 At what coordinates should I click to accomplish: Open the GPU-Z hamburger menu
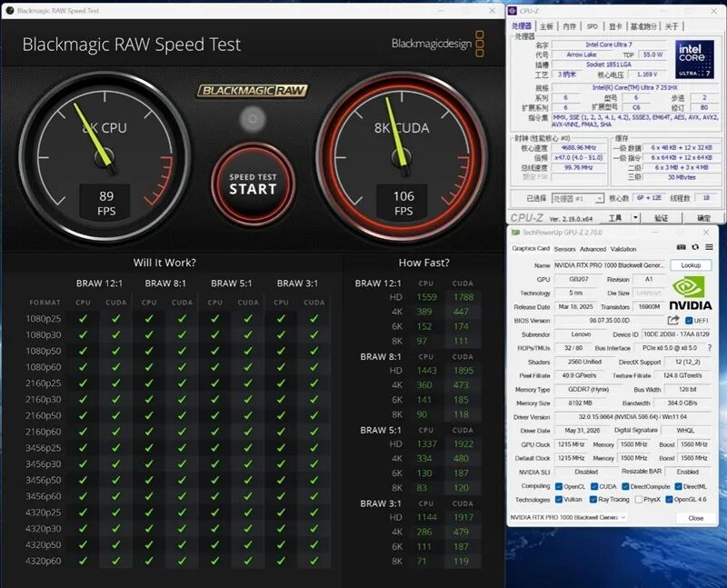709,247
